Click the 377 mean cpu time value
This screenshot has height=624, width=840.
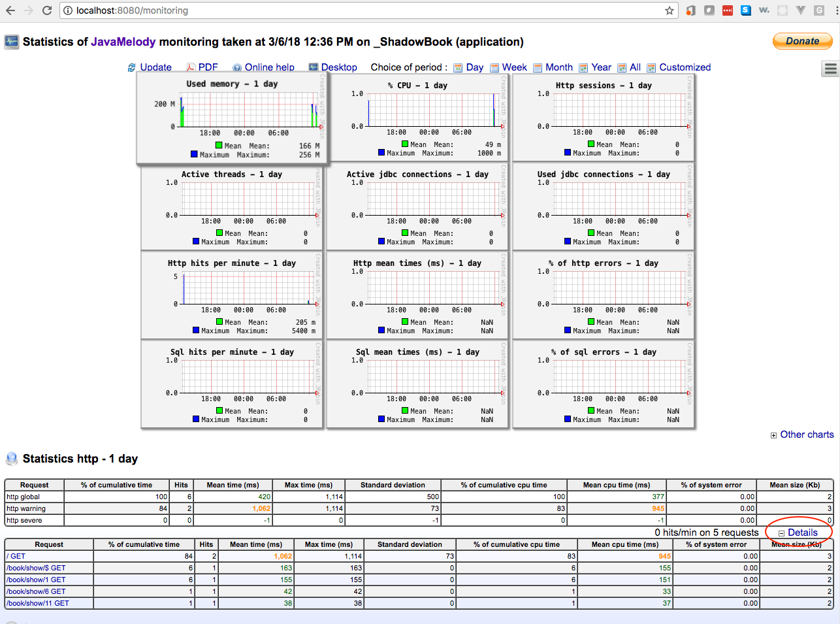coord(658,497)
